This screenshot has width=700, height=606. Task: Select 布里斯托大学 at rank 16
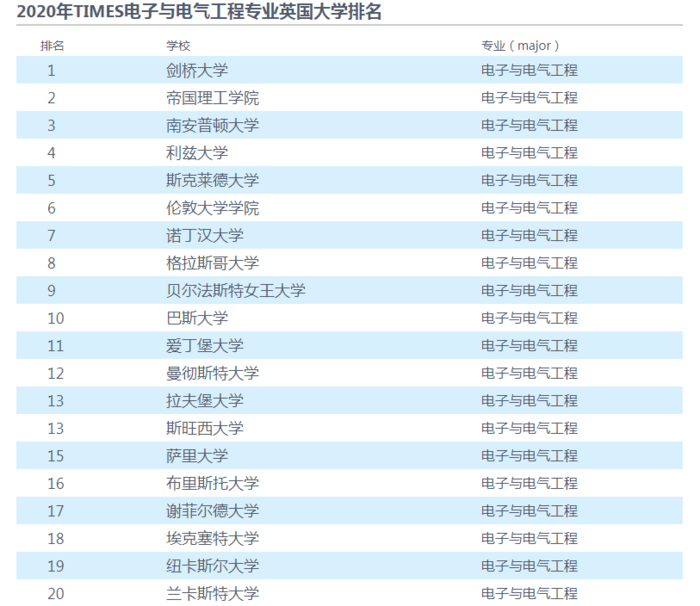click(212, 483)
